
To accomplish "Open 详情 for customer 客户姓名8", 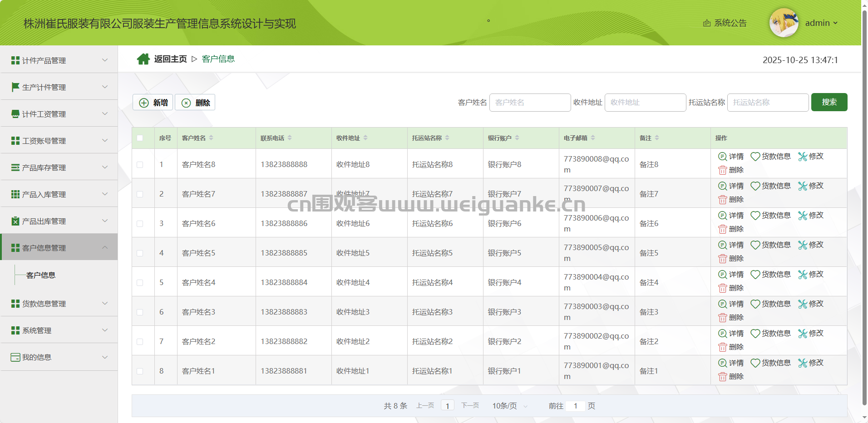I will point(731,157).
